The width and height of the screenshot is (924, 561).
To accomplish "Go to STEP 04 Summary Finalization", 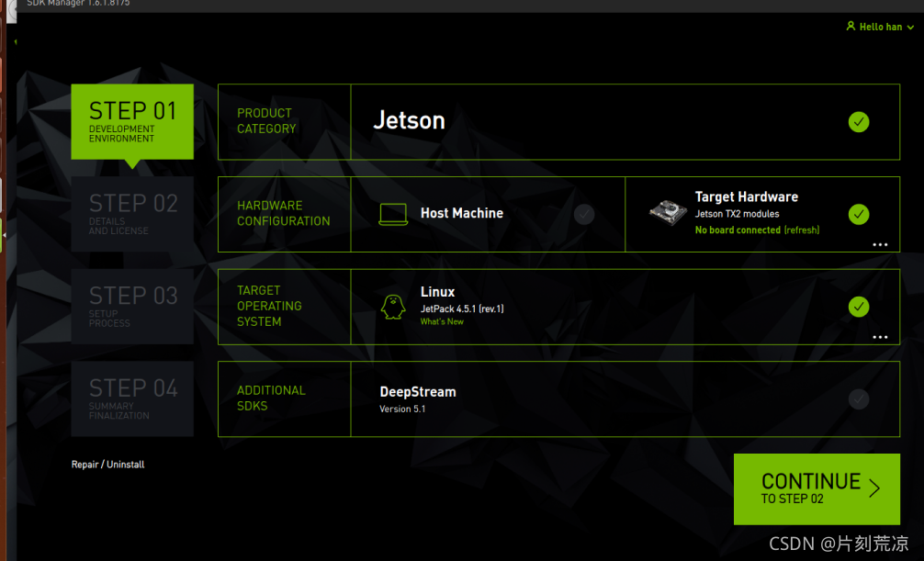I will pyautogui.click(x=132, y=399).
